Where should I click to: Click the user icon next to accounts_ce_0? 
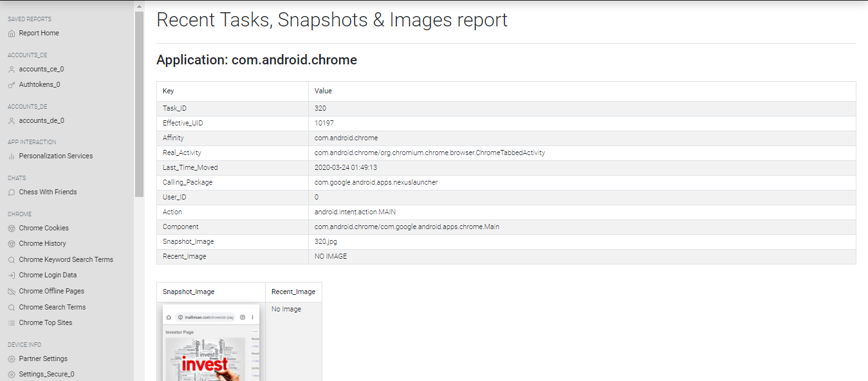[12, 70]
